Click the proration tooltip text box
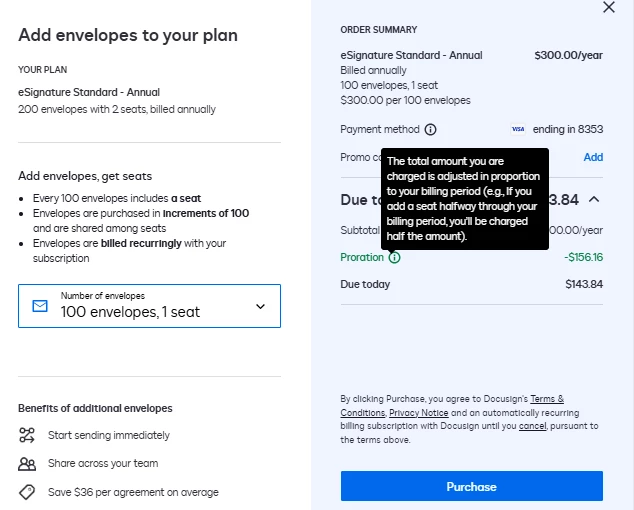The height and width of the screenshot is (510, 634). tap(465, 199)
